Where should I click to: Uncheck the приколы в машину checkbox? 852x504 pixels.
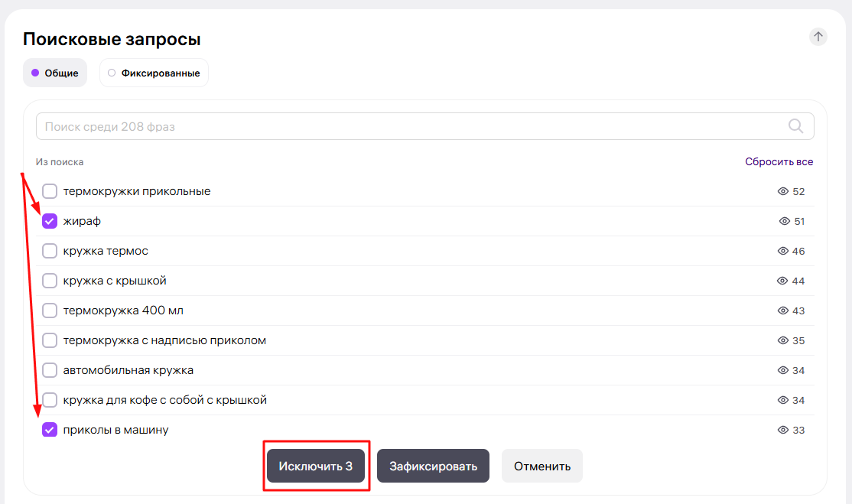(x=50, y=430)
